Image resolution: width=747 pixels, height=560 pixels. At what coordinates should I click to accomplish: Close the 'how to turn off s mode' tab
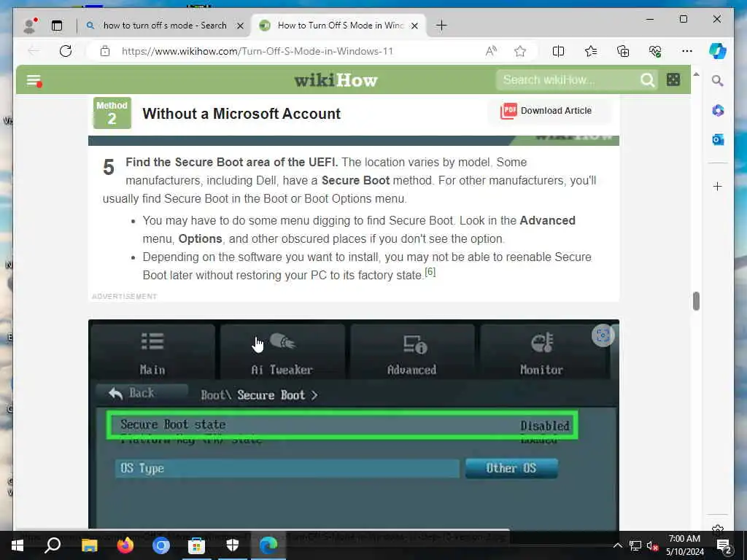[x=241, y=26]
